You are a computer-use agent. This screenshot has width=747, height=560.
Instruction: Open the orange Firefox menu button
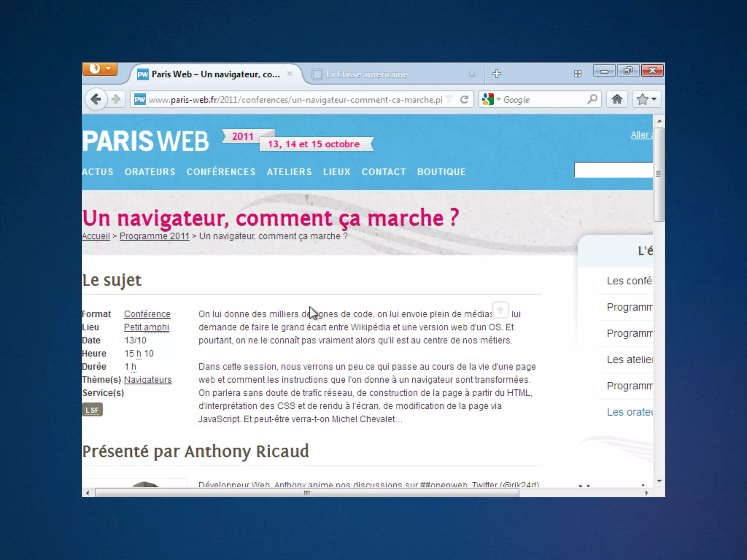tap(100, 69)
